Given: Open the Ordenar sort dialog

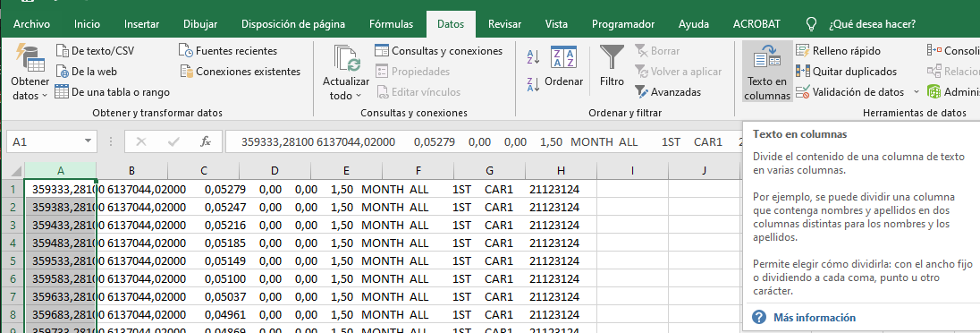Looking at the screenshot, I should pos(563,68).
